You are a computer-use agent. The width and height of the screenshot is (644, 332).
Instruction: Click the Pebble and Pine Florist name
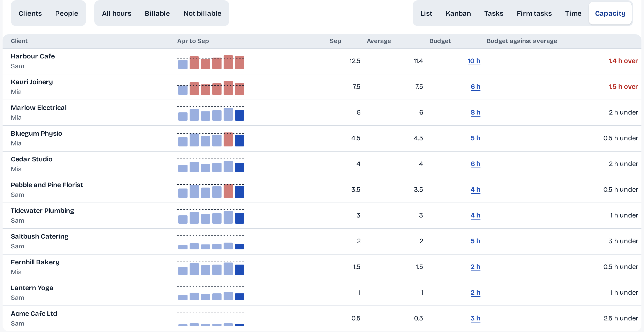47,185
